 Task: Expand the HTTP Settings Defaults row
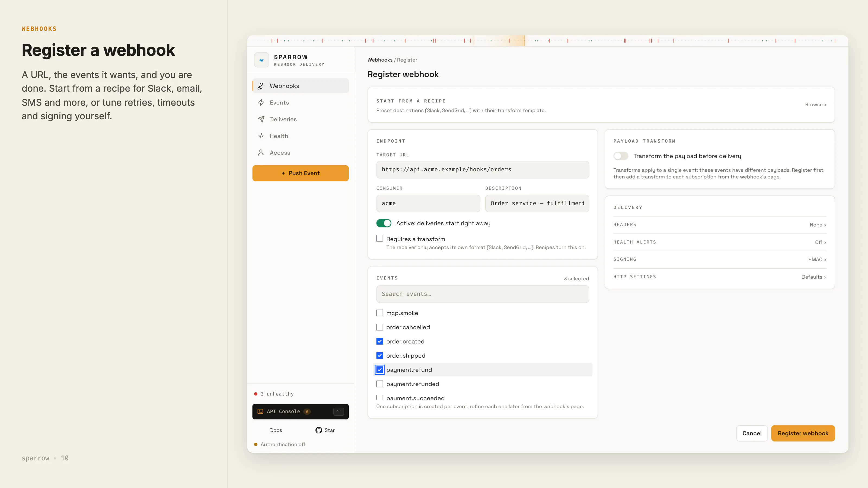point(720,277)
